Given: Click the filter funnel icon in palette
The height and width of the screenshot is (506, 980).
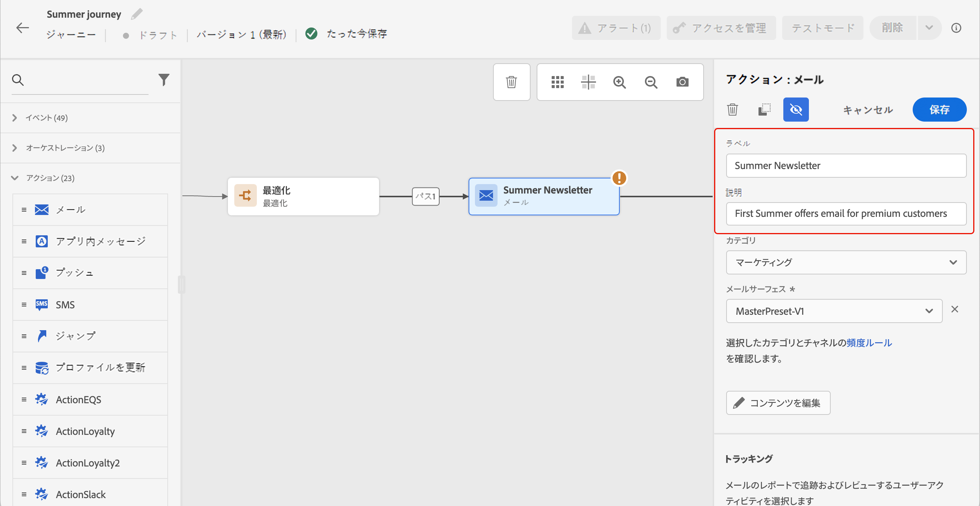Looking at the screenshot, I should click(164, 79).
